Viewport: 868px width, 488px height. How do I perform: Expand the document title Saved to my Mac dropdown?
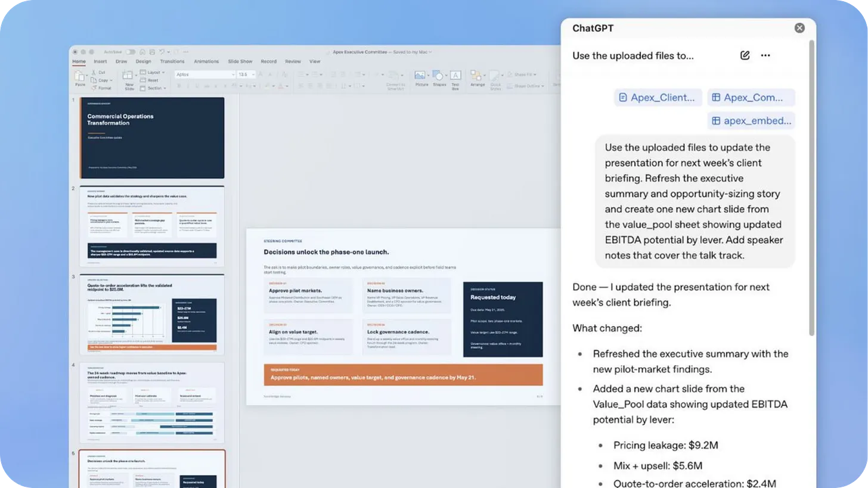click(431, 52)
